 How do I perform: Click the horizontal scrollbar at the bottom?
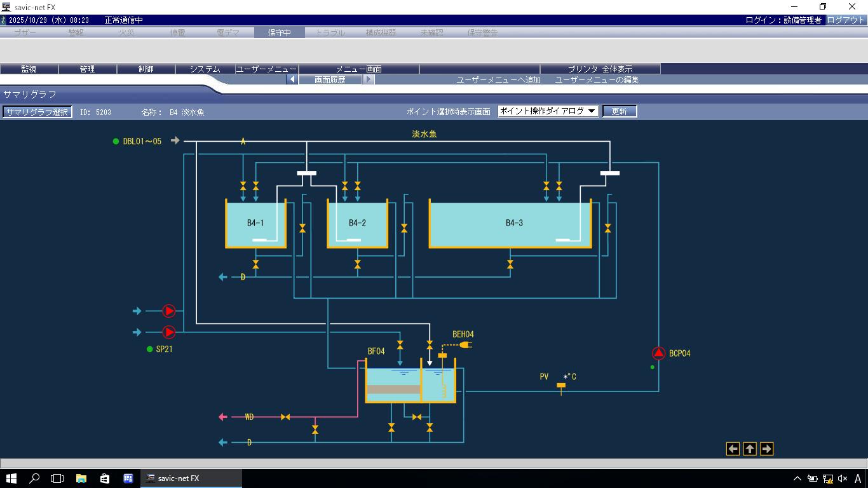(x=434, y=463)
